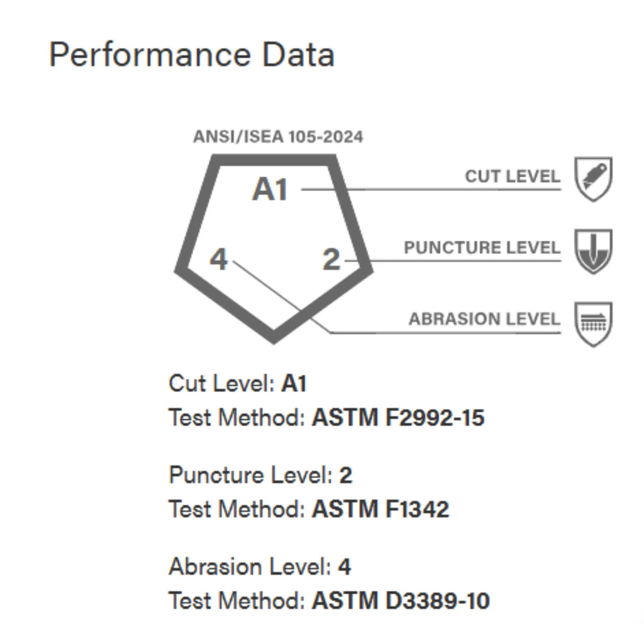Click the abrasion level shield icon

pyautogui.click(x=594, y=323)
